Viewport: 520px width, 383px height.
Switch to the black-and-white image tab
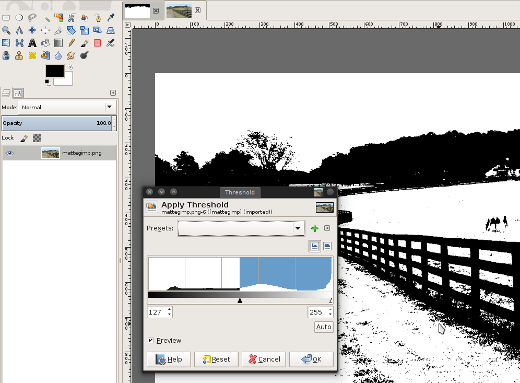pos(137,11)
